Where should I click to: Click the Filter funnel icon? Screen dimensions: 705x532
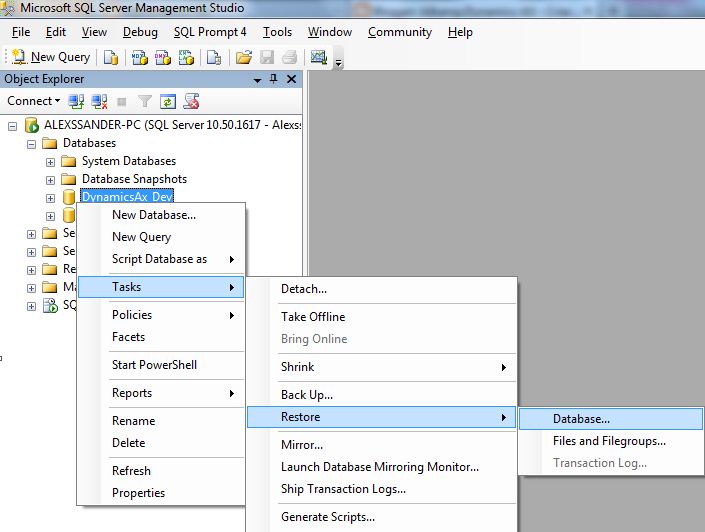(x=144, y=102)
